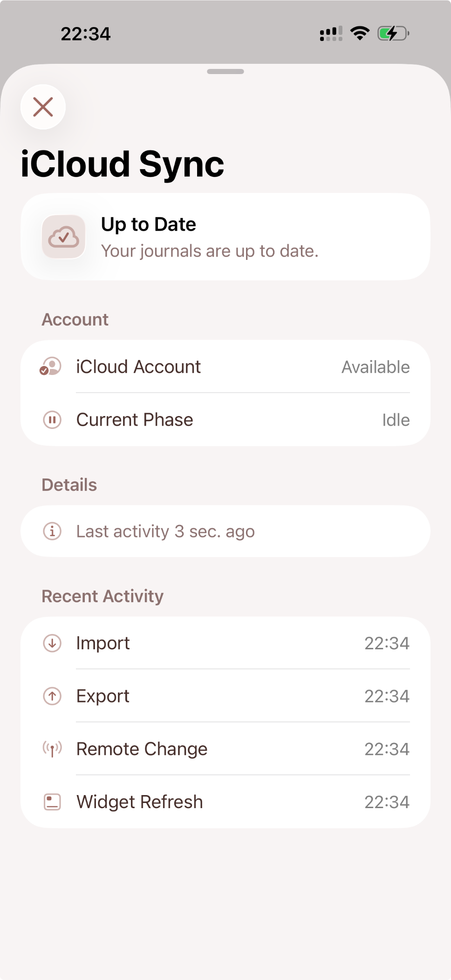Select the iCloud Account row
451x980 pixels.
225,367
